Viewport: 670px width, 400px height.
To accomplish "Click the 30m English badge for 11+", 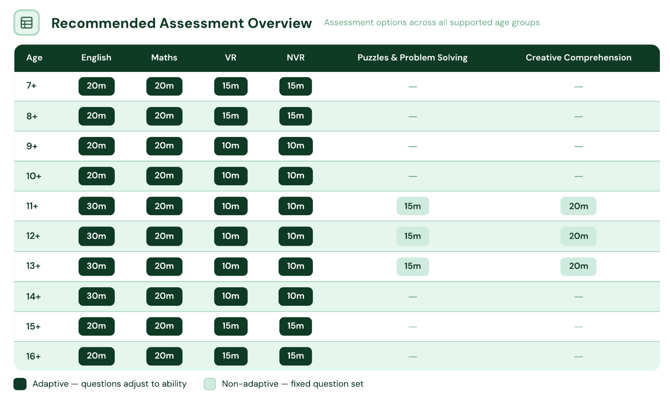I will pyautogui.click(x=97, y=206).
